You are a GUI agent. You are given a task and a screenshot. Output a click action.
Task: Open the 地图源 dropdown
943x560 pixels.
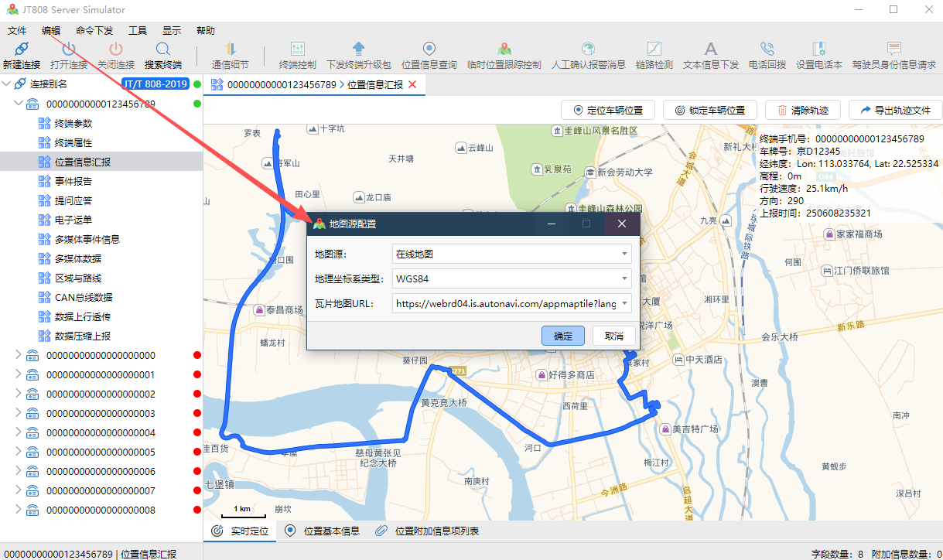(x=624, y=254)
